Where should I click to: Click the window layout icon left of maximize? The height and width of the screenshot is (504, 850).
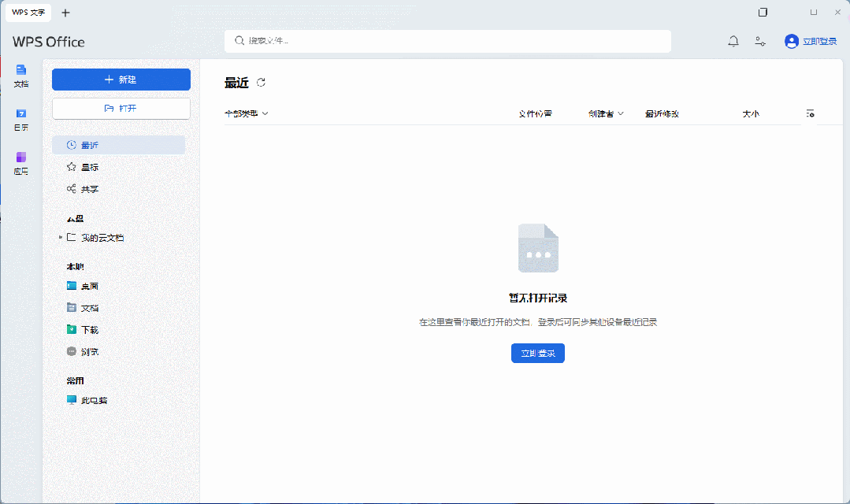coord(763,13)
